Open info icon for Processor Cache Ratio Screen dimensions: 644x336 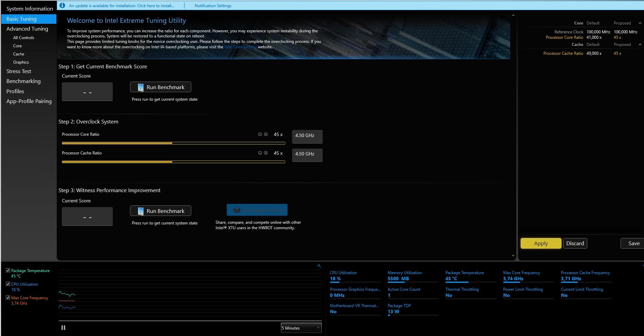(260, 153)
